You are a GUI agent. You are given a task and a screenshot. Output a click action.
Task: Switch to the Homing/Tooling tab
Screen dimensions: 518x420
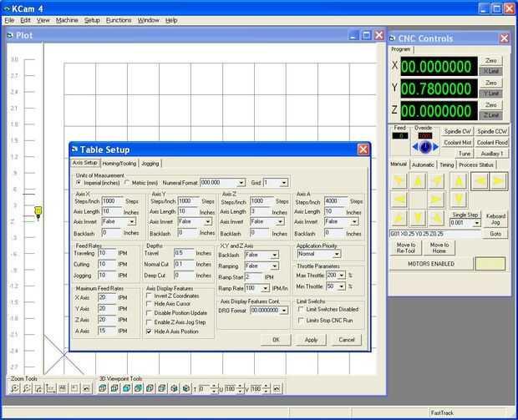click(119, 163)
